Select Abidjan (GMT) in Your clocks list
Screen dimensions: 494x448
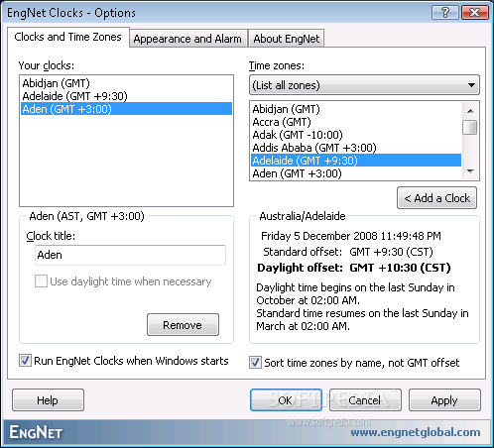tap(126, 83)
